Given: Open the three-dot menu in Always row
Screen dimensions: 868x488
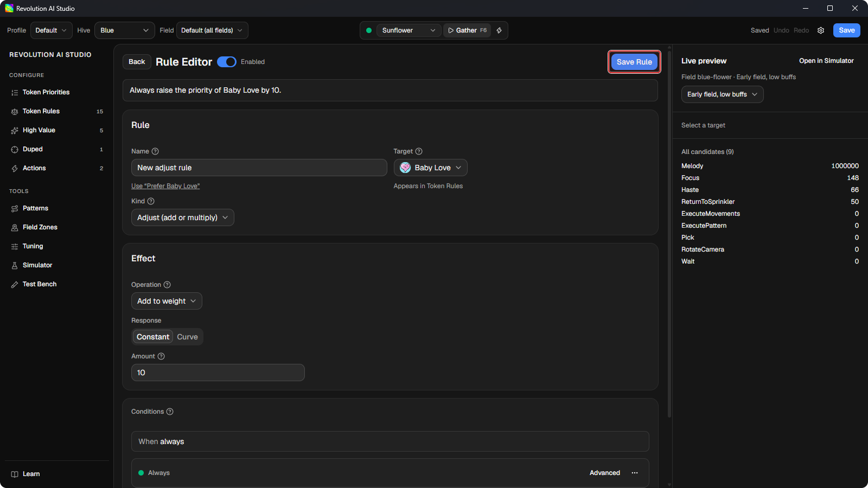Looking at the screenshot, I should click(x=635, y=473).
